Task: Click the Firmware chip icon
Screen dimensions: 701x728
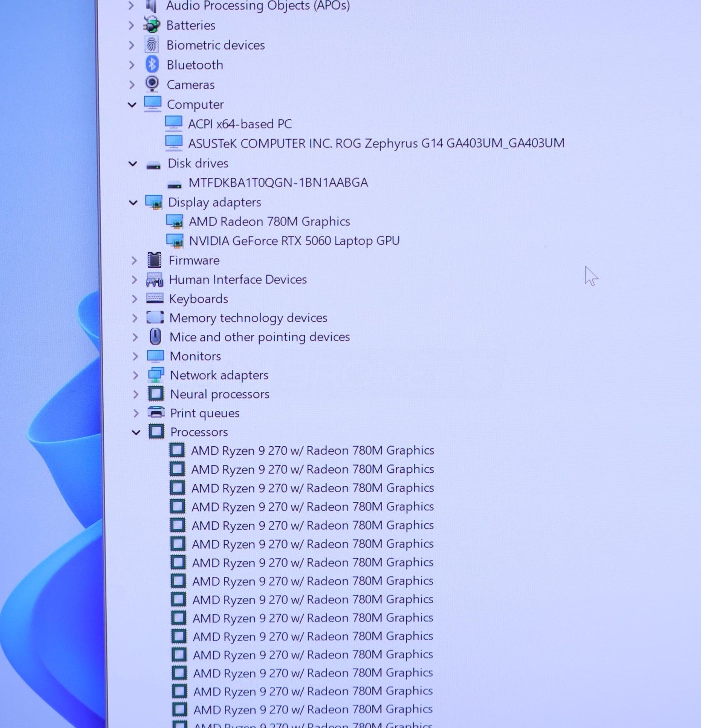Action: pos(154,260)
